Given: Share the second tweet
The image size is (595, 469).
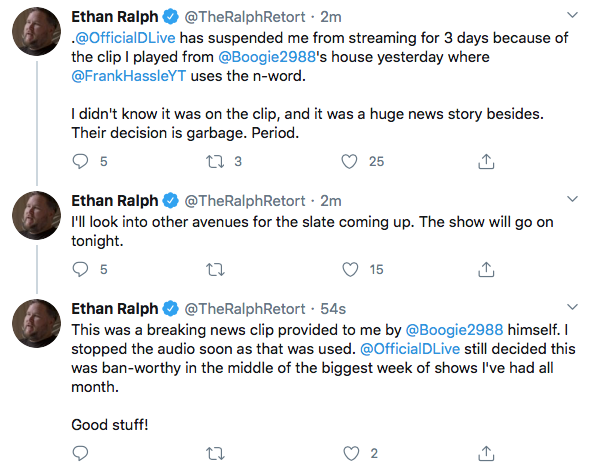Looking at the screenshot, I should tap(486, 270).
